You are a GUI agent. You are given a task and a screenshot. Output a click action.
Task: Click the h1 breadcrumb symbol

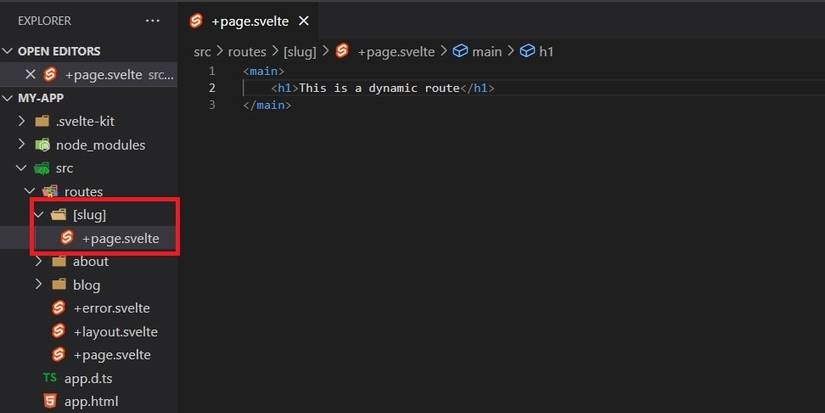coord(546,51)
